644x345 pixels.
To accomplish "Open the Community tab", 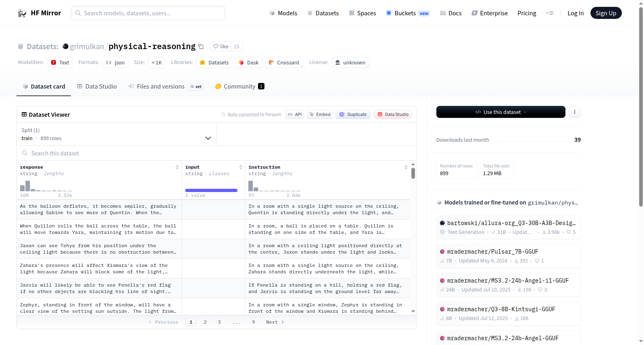I will (x=239, y=87).
